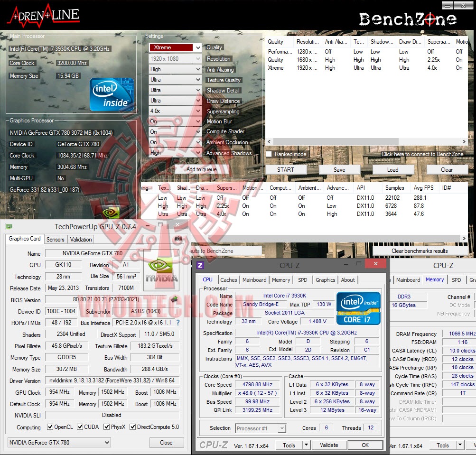Open the Supersampling dropdown showing 4.0x
This screenshot has height=455, width=476.
pyautogui.click(x=175, y=111)
